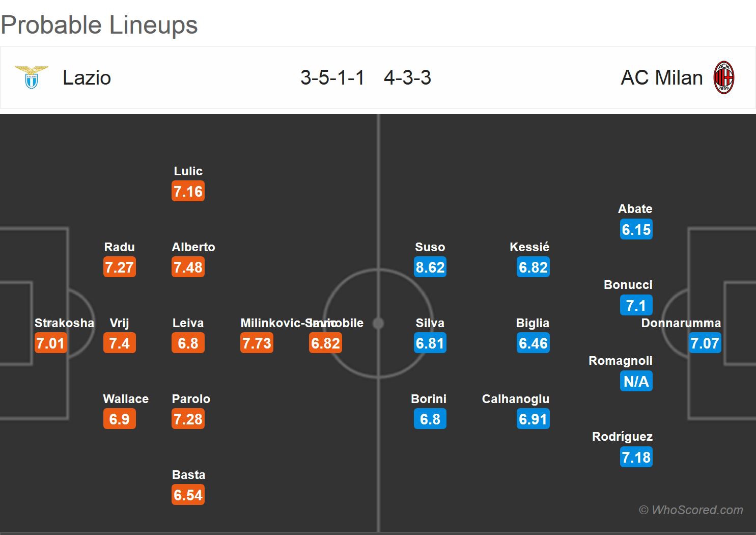Image resolution: width=756 pixels, height=535 pixels.
Task: Click Abate's 6.15 rating badge
Action: (x=636, y=230)
